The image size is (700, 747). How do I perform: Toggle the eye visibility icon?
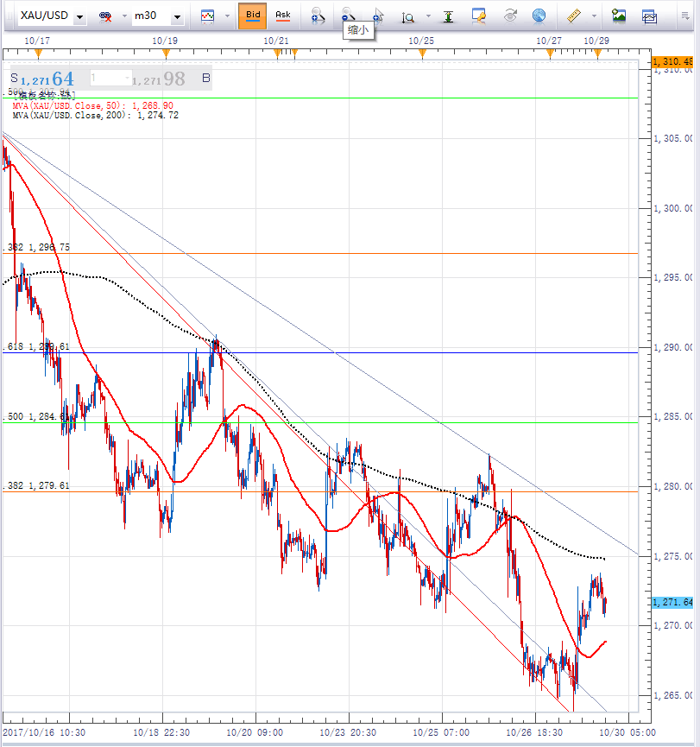(x=509, y=16)
